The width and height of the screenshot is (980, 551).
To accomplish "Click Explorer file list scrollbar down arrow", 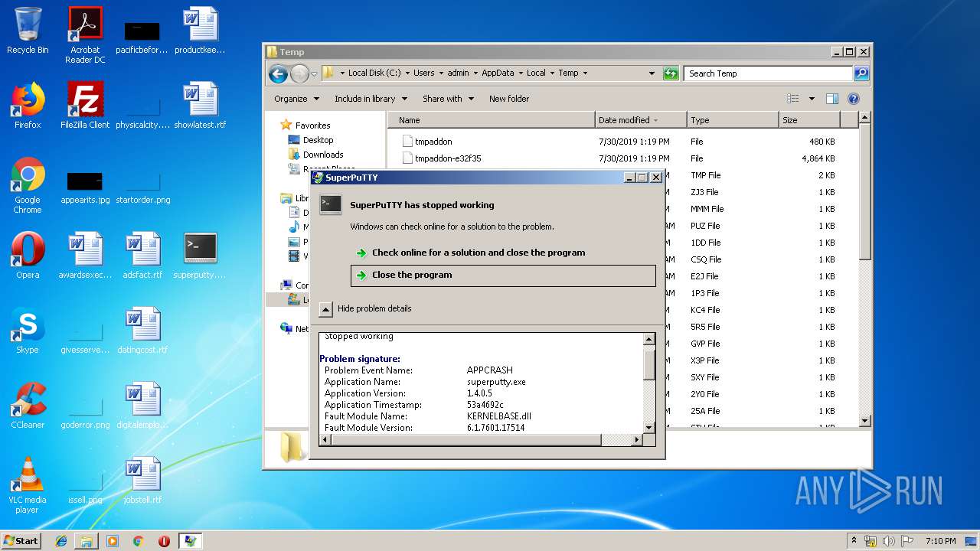I will [865, 420].
